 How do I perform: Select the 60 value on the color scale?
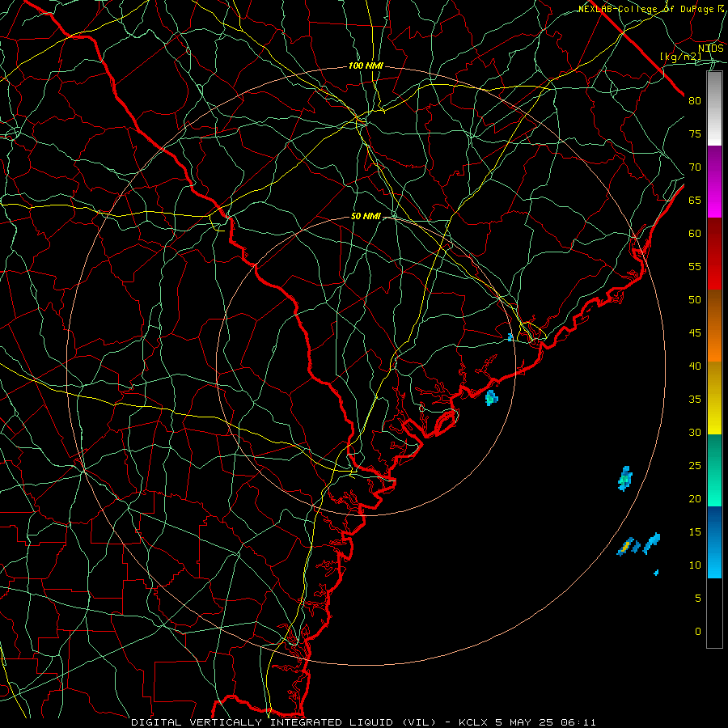click(x=695, y=234)
